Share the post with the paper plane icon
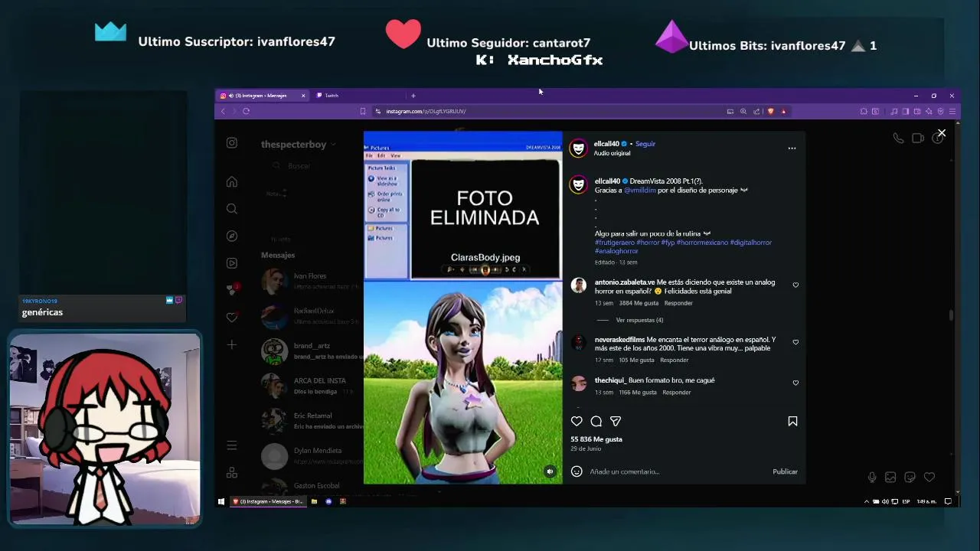Screen dimensions: 980x551 pos(616,421)
